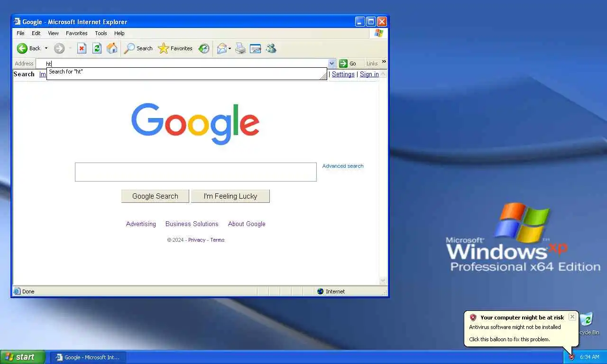The height and width of the screenshot is (364, 607).
Task: Click the Google Search button
Action: click(155, 196)
